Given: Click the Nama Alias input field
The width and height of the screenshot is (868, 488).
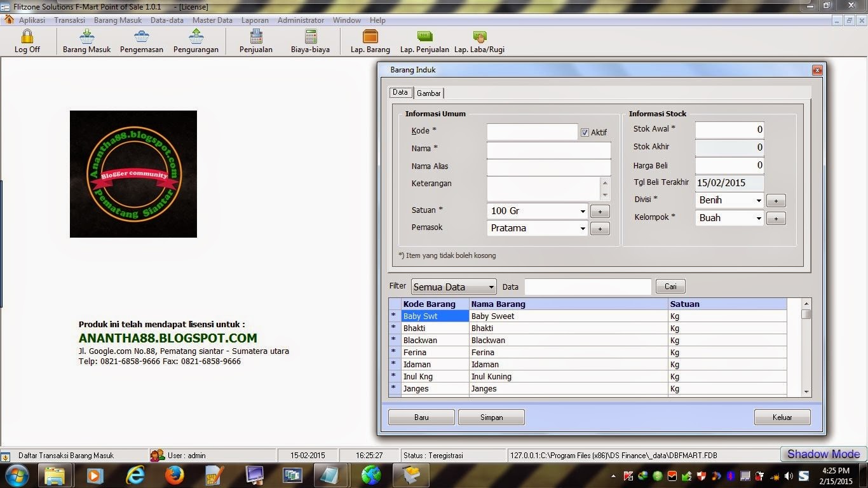Looking at the screenshot, I should pos(549,167).
